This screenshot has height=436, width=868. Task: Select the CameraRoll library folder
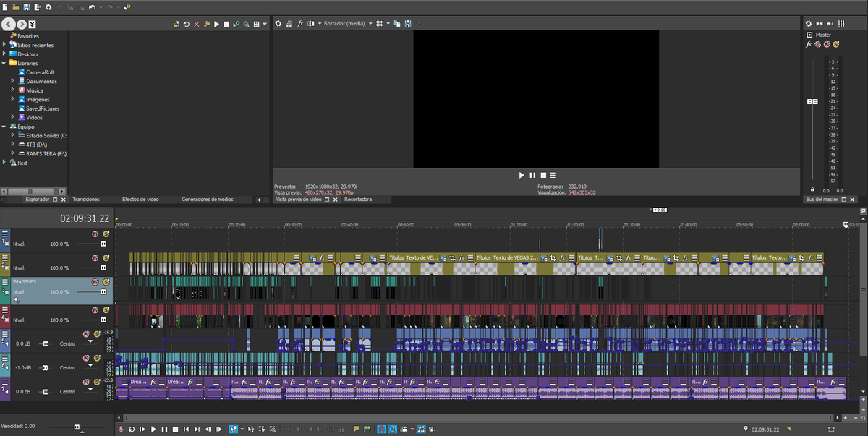41,72
